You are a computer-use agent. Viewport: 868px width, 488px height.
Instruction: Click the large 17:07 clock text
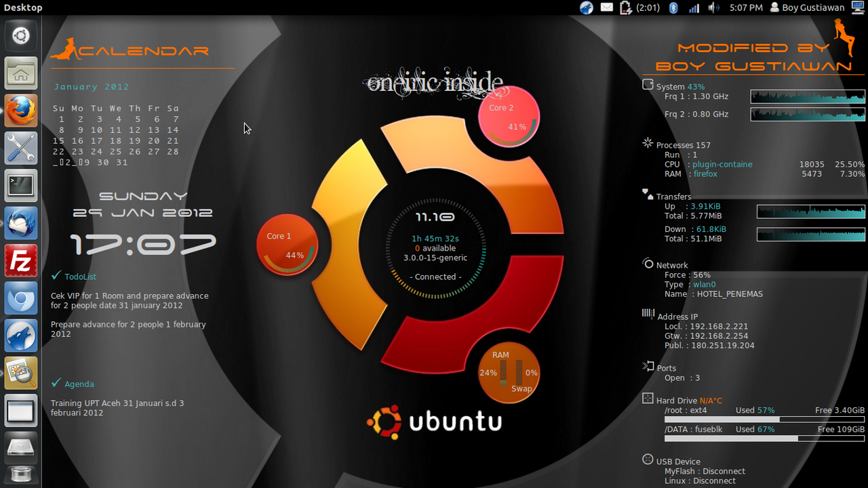tap(143, 245)
